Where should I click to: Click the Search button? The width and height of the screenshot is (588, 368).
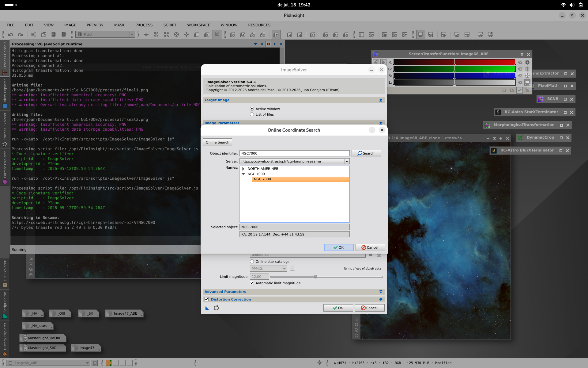pos(366,153)
